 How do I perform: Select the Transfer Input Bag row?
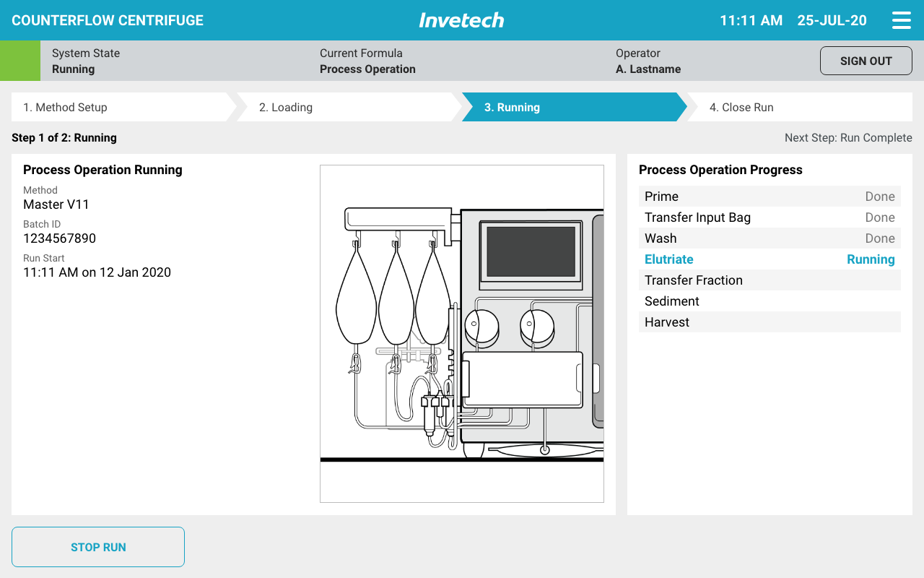(x=770, y=217)
